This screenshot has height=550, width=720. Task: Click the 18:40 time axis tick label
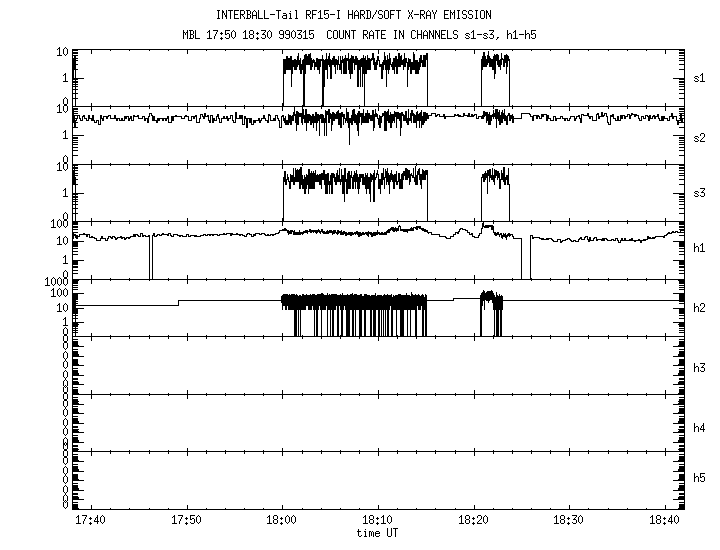coord(663,521)
